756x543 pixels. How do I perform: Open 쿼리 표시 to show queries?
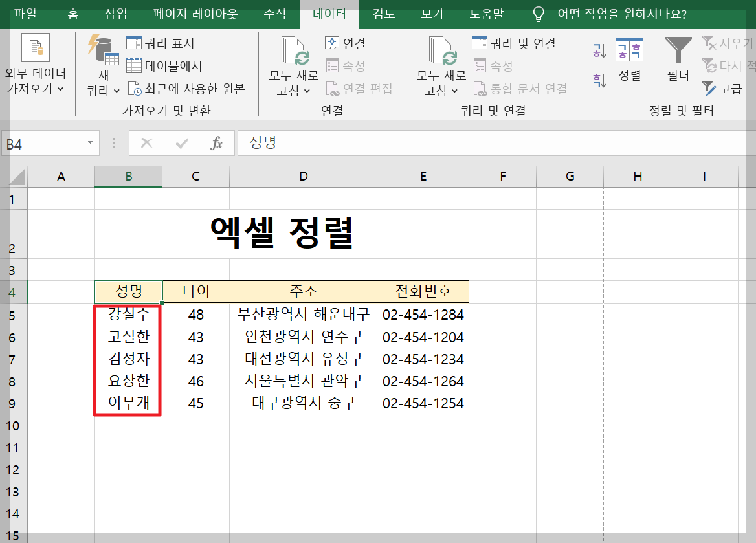tap(135, 42)
